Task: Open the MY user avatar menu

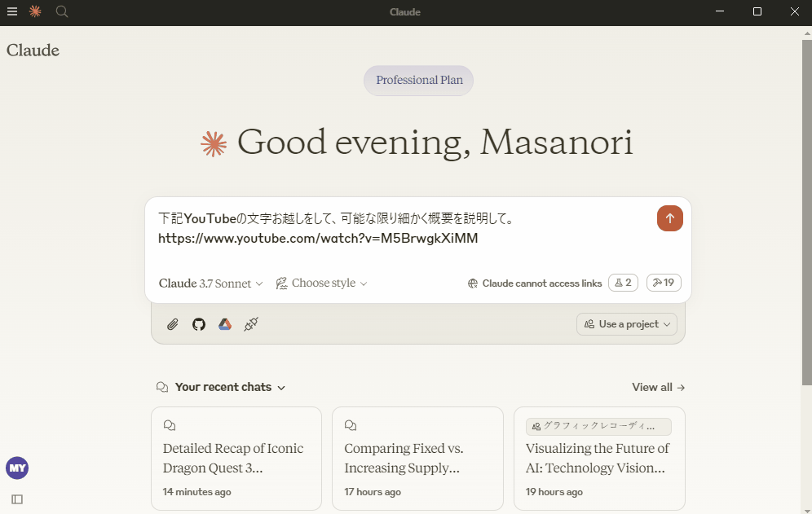Action: [x=17, y=468]
